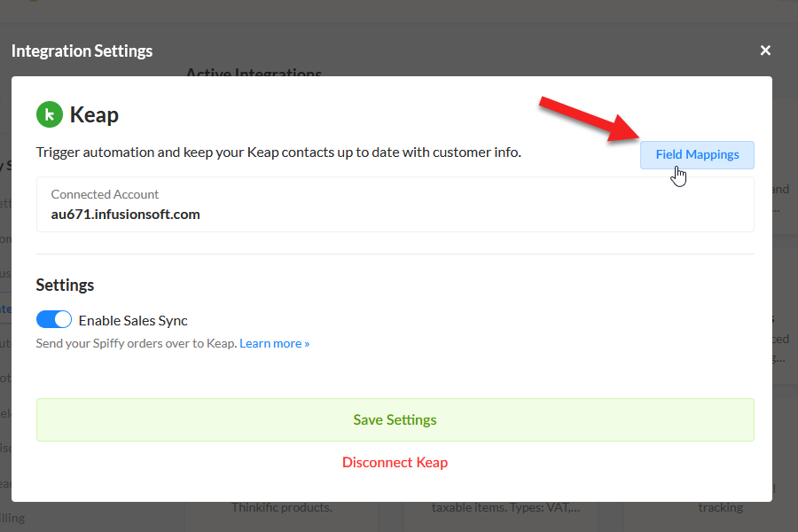Click the Enable Sales Sync label

pos(133,321)
